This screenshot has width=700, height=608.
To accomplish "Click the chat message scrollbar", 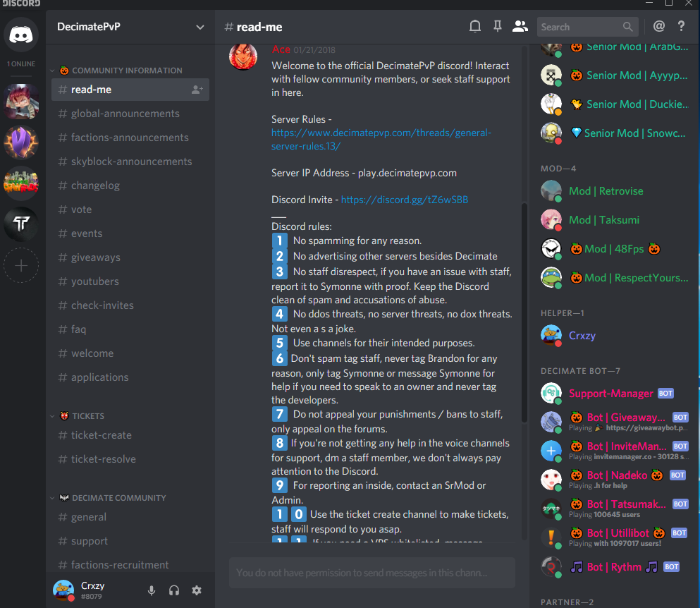I will coord(524,312).
